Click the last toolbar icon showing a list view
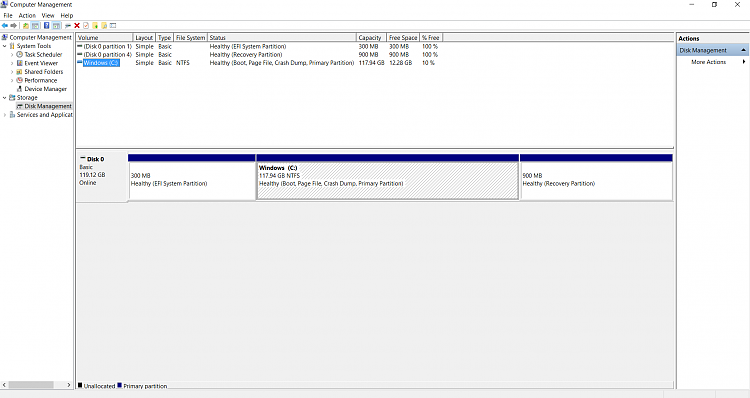 (x=113, y=25)
